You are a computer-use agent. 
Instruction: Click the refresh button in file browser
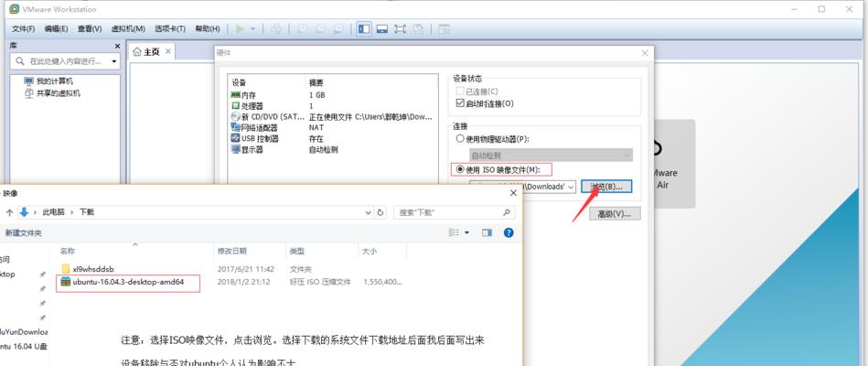(380, 212)
